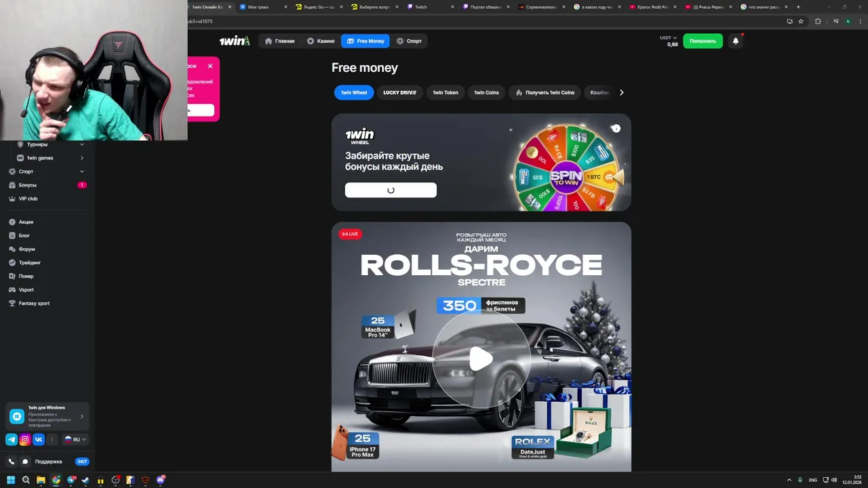
Task: Open the Instagram social icon in sidebar
Action: pos(25,439)
